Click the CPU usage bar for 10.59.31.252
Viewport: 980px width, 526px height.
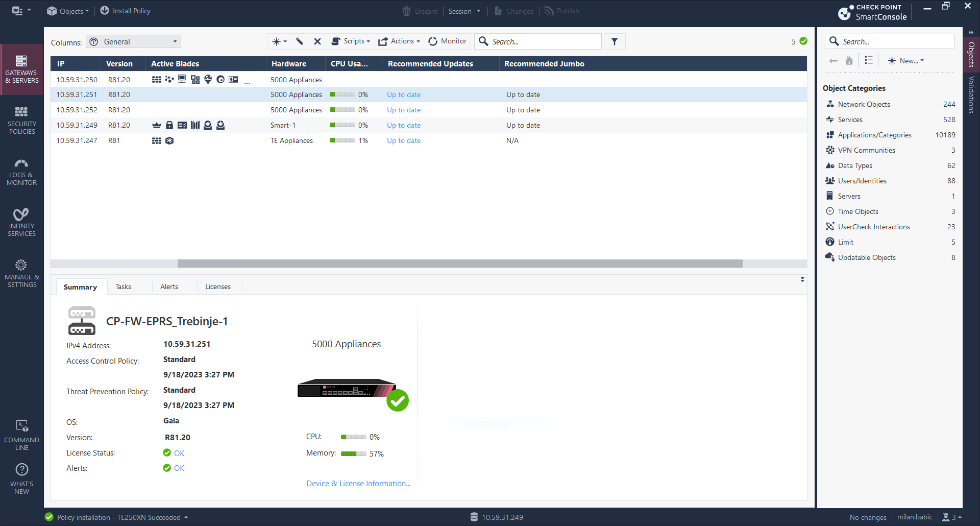(x=342, y=110)
